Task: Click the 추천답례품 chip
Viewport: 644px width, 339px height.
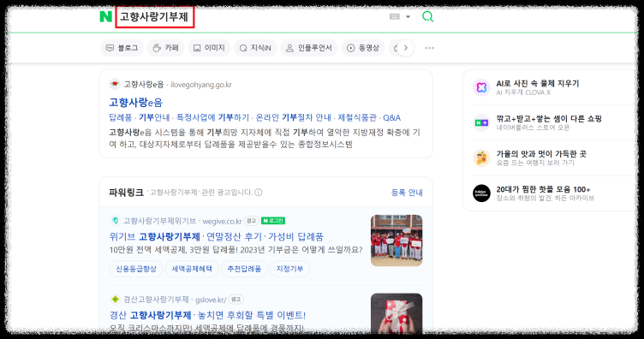Action: pos(244,269)
